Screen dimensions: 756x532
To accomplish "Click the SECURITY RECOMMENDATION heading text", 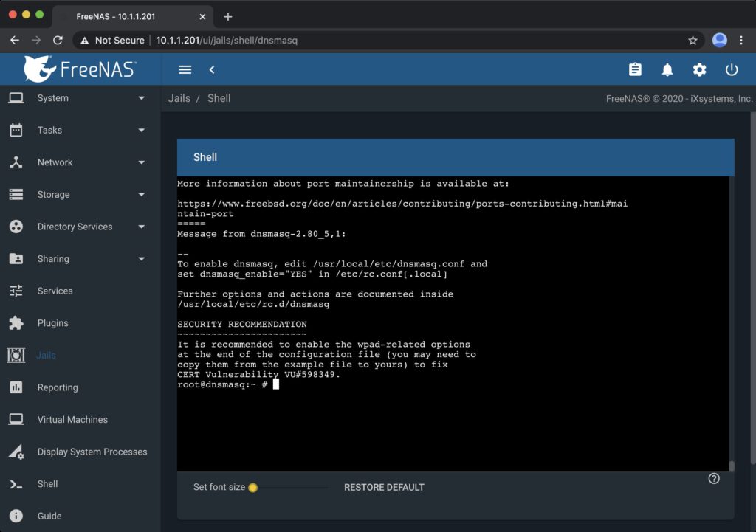I will [242, 325].
